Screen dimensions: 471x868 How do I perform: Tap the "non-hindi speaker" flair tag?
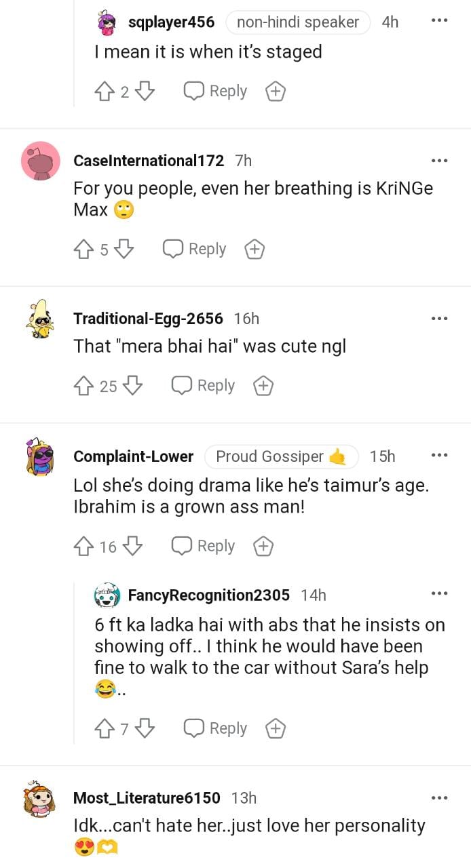coord(297,22)
